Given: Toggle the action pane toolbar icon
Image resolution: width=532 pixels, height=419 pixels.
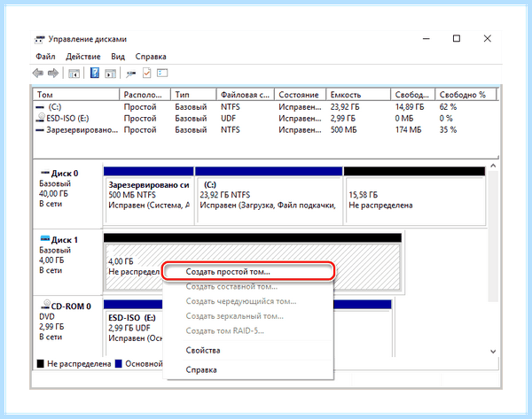Looking at the screenshot, I should tap(110, 74).
